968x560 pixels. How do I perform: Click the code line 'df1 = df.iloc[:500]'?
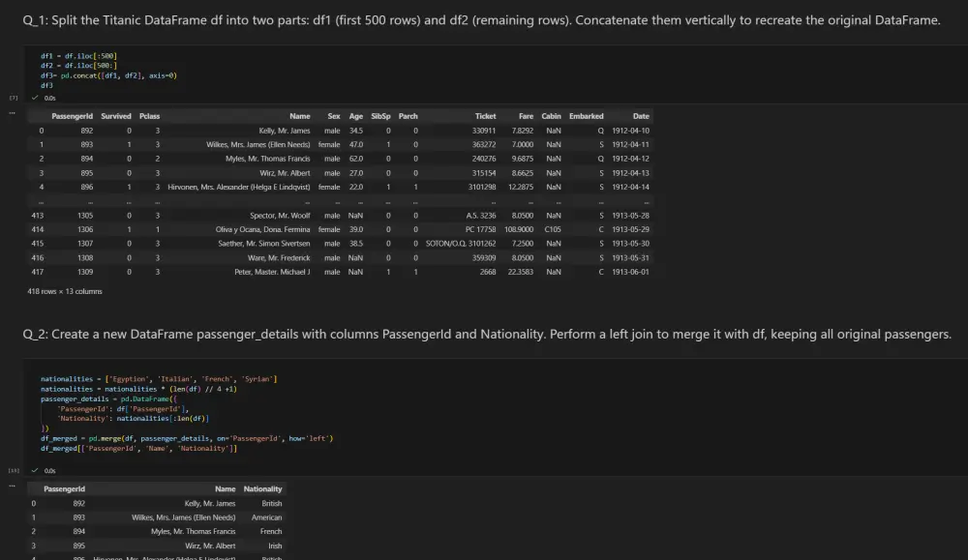point(79,55)
